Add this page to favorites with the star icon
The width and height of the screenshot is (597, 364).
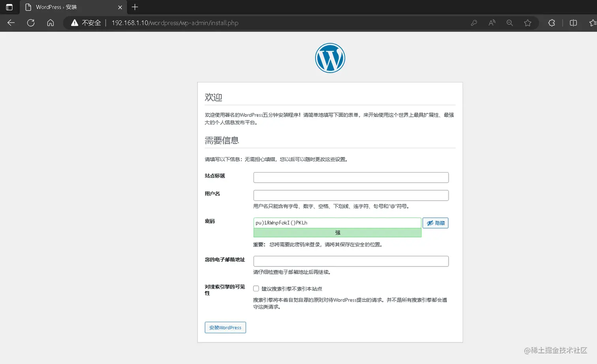(x=528, y=23)
